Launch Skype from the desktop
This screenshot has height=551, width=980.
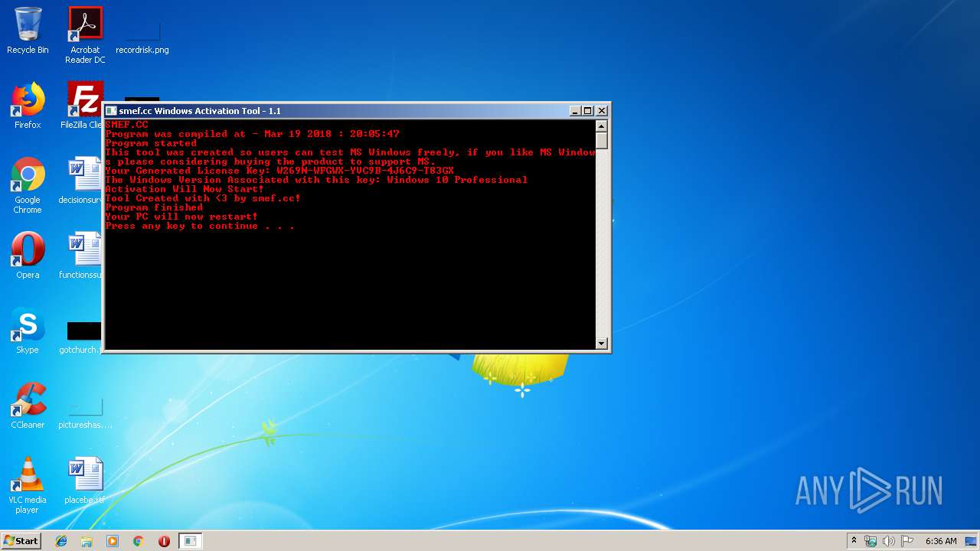[x=28, y=331]
